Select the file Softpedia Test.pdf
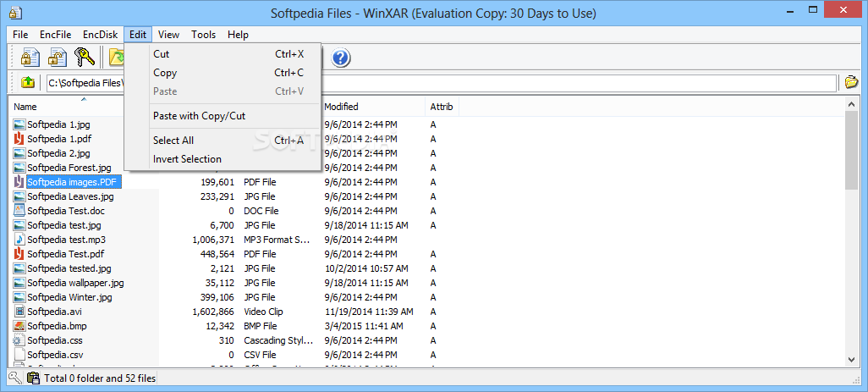The width and height of the screenshot is (868, 392). [x=66, y=254]
